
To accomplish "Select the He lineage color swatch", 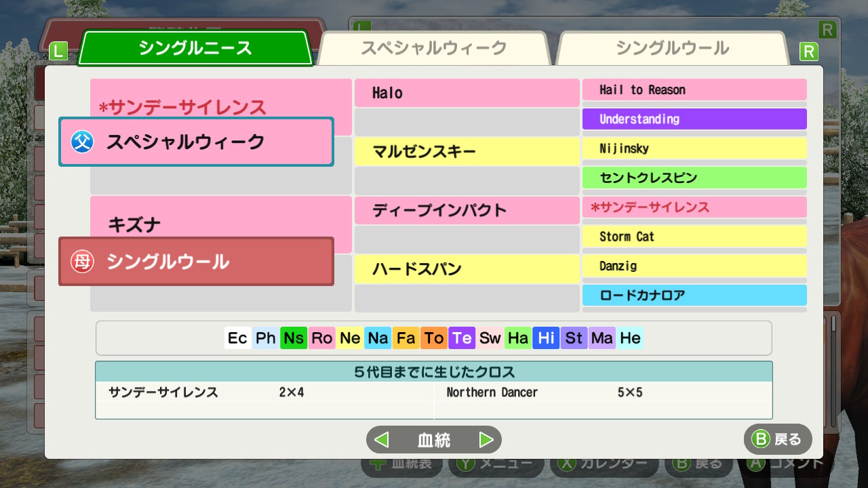I will tap(630, 338).
